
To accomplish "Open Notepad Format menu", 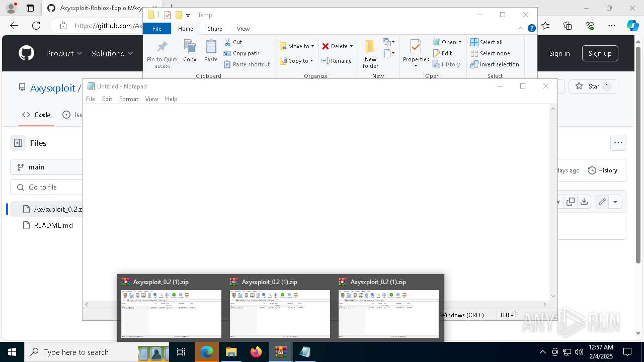I will [x=129, y=99].
